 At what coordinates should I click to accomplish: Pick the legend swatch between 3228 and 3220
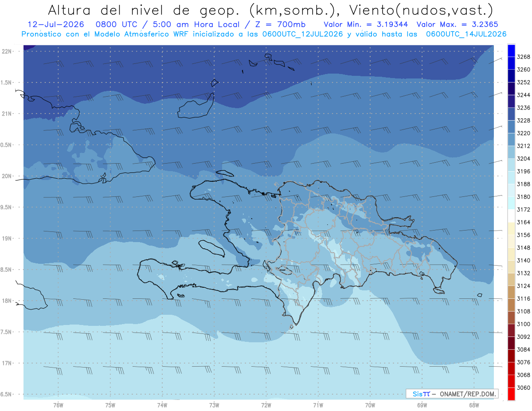coord(511,127)
